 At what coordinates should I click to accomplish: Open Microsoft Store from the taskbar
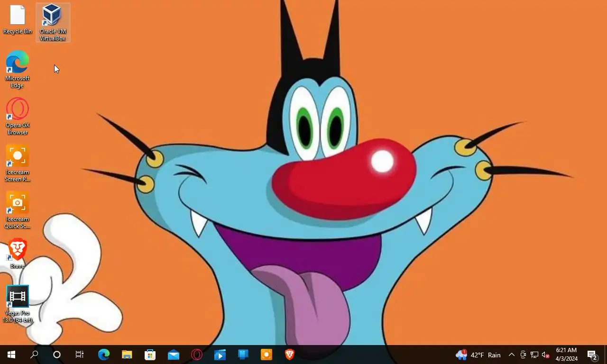click(150, 355)
